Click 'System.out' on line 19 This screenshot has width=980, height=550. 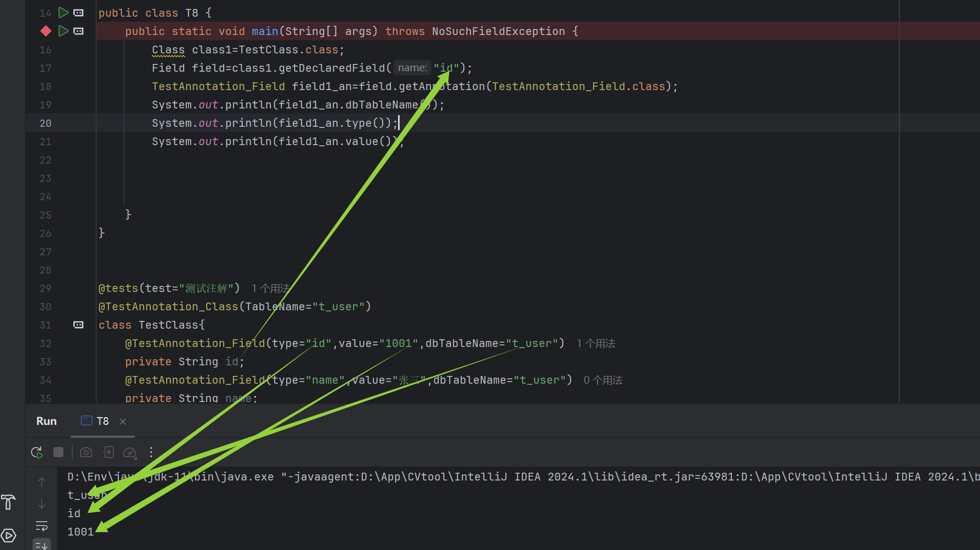tap(185, 105)
